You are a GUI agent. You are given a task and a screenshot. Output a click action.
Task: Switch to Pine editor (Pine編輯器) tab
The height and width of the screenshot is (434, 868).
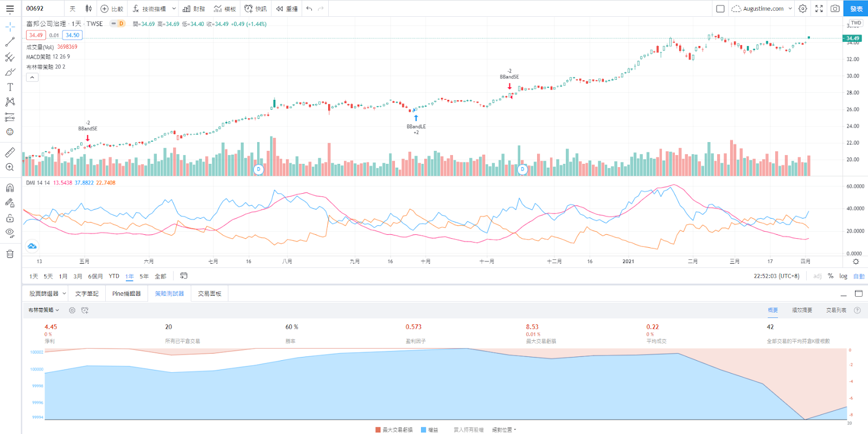(126, 293)
